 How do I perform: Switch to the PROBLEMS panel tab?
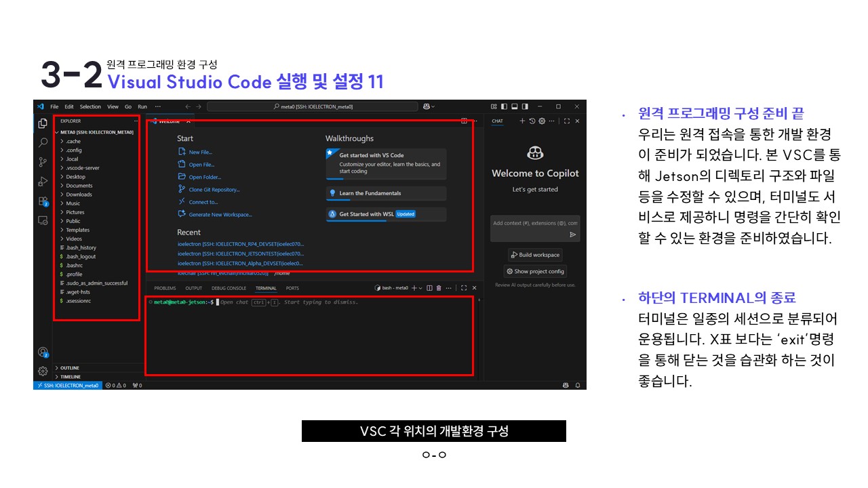tap(165, 288)
